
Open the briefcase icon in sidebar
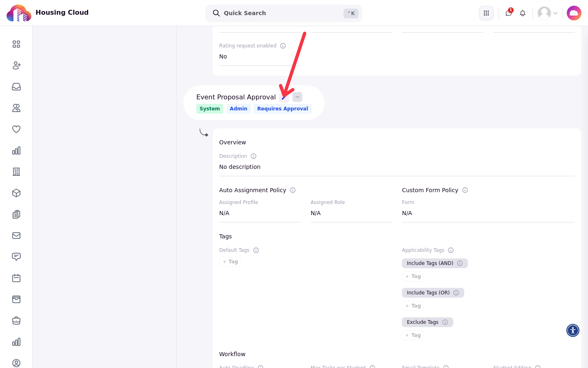(16, 321)
